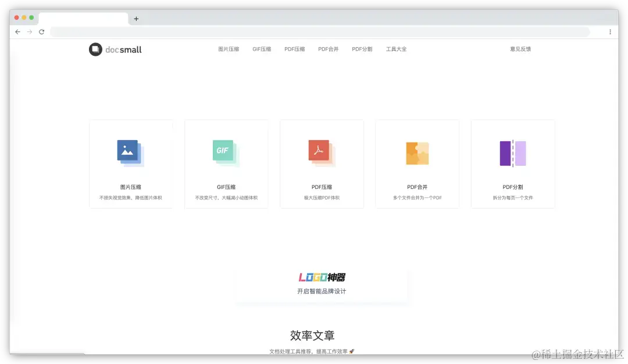The width and height of the screenshot is (628, 364).
Task: Click the docsmall brand name text
Action: [123, 49]
